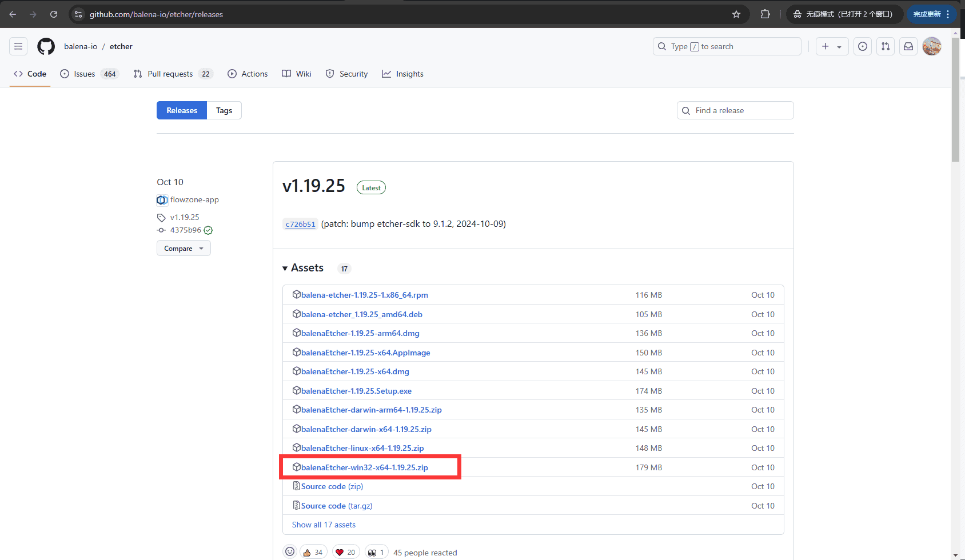Download balenaEtcher-win32-x64-1.19.25.zip
The height and width of the screenshot is (560, 965).
[365, 467]
